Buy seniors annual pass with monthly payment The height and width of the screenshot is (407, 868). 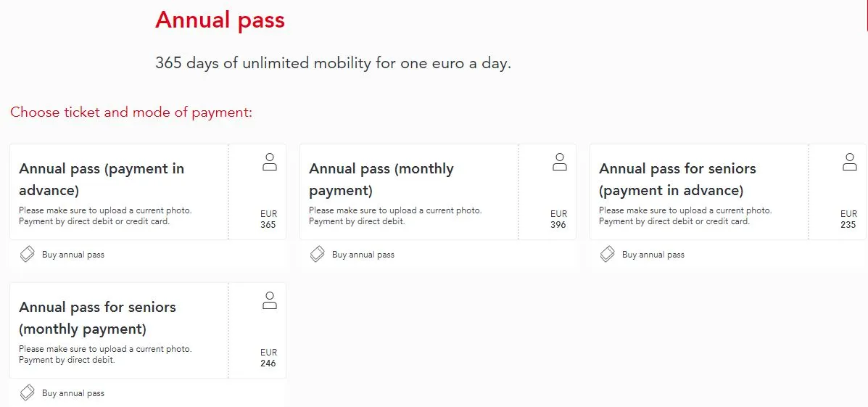coord(73,393)
